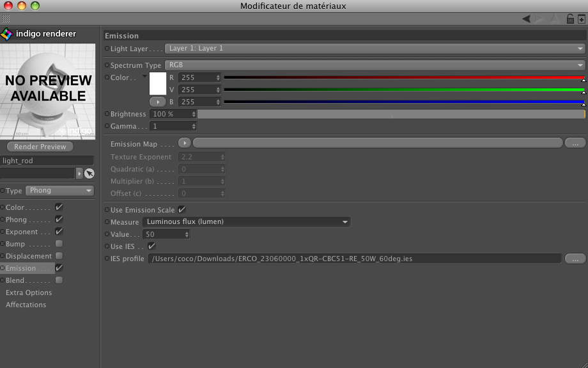Click the back navigation arrow

point(527,19)
